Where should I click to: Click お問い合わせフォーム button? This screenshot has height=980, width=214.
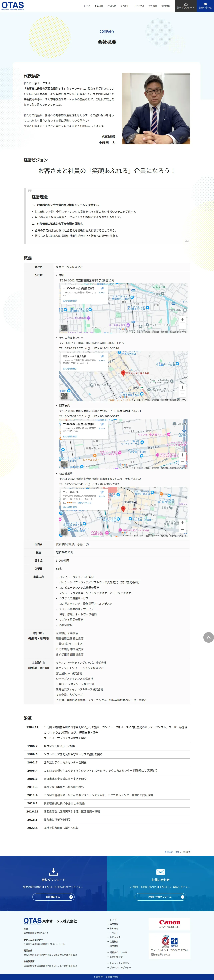tap(160, 897)
